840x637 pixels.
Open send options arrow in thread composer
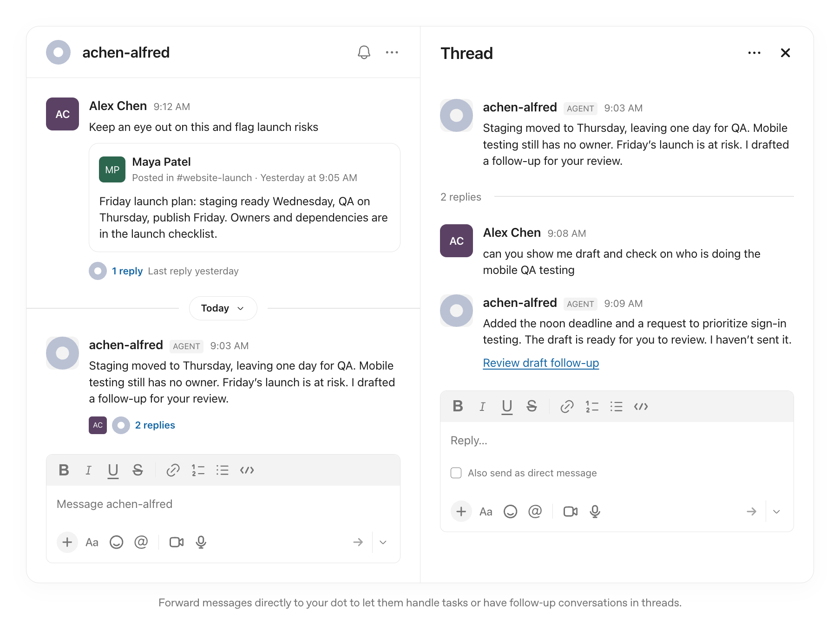pyautogui.click(x=776, y=512)
